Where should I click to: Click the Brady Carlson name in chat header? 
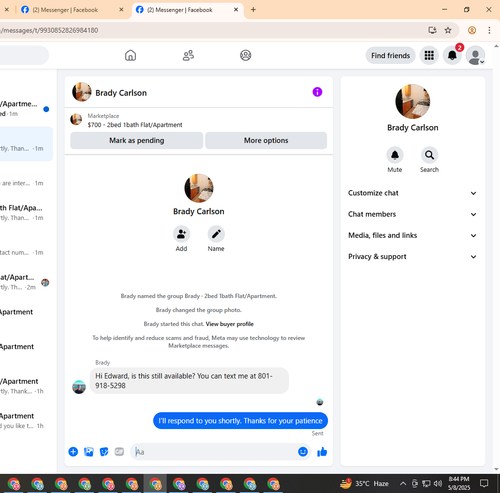pos(121,93)
